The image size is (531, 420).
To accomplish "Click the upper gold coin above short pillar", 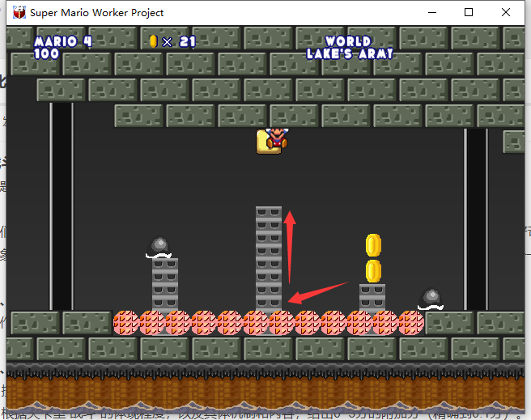I will 373,245.
